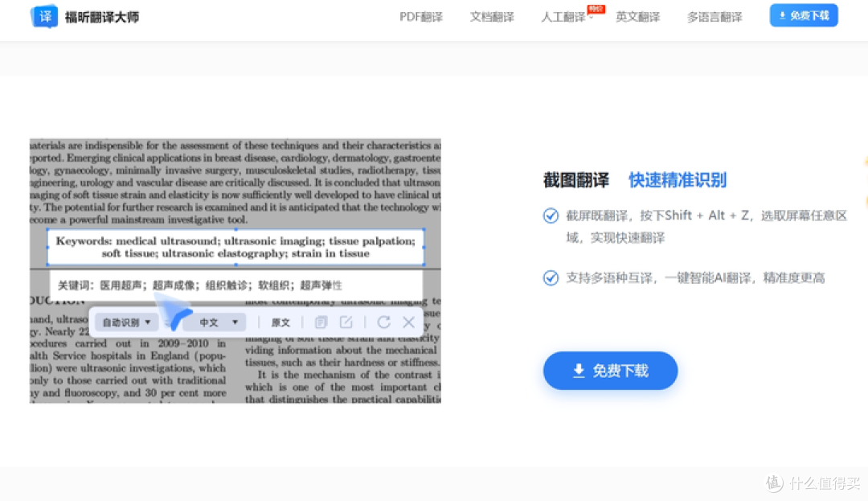Click the 原文 button in the toolbar
The height and width of the screenshot is (501, 868).
tap(280, 322)
